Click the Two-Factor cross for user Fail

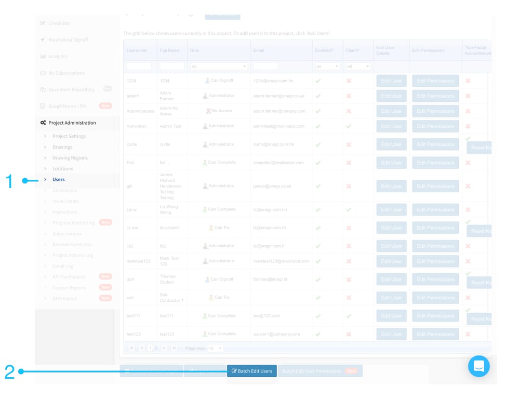click(468, 163)
